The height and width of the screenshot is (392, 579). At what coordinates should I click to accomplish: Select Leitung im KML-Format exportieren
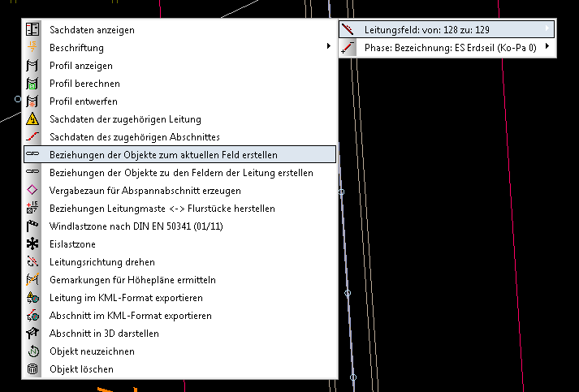(x=126, y=298)
